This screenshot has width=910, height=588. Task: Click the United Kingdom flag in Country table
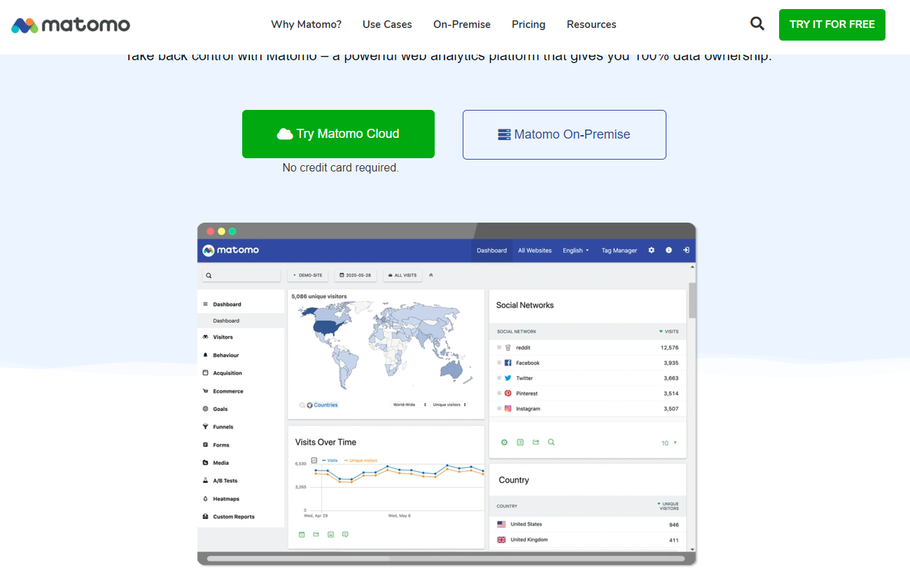[x=501, y=540]
